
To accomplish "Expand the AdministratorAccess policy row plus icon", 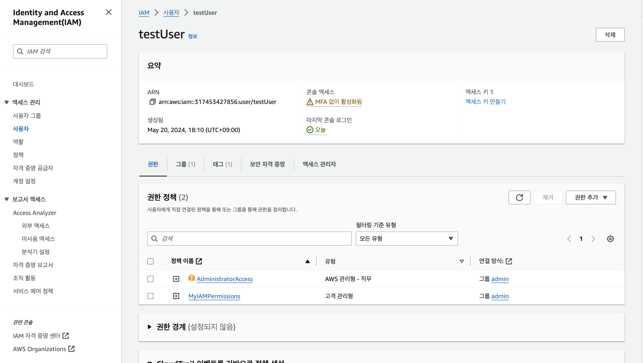I will pos(176,279).
